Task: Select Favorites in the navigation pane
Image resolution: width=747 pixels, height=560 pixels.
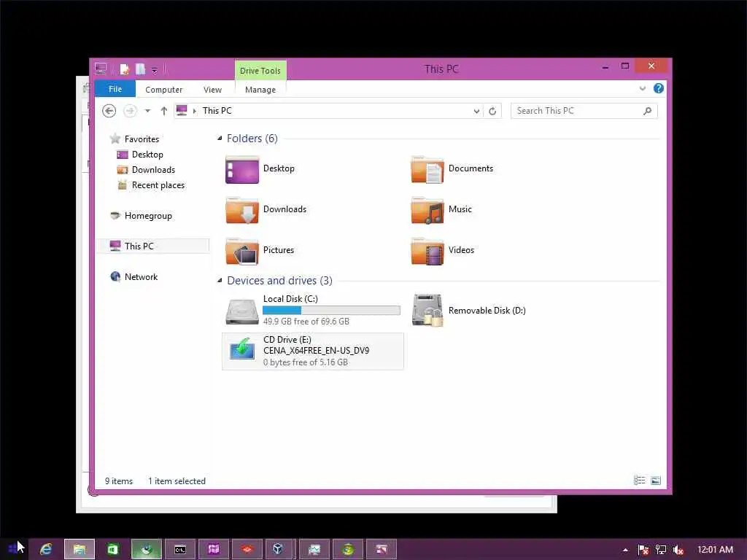Action: pyautogui.click(x=142, y=139)
